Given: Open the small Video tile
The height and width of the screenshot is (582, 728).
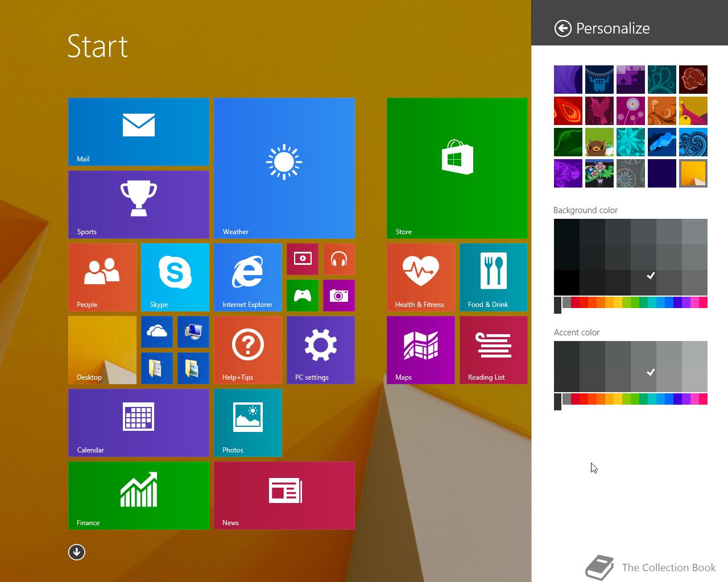Looking at the screenshot, I should pos(303,259).
